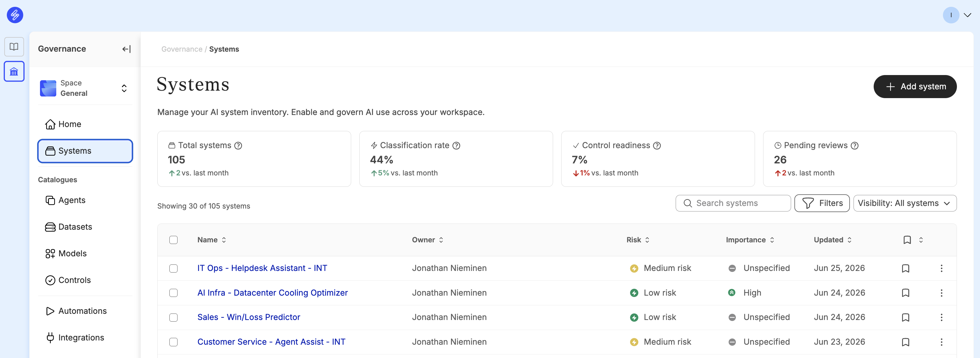
Task: Open row actions for Sales Win/Loss Predictor
Action: click(x=941, y=317)
